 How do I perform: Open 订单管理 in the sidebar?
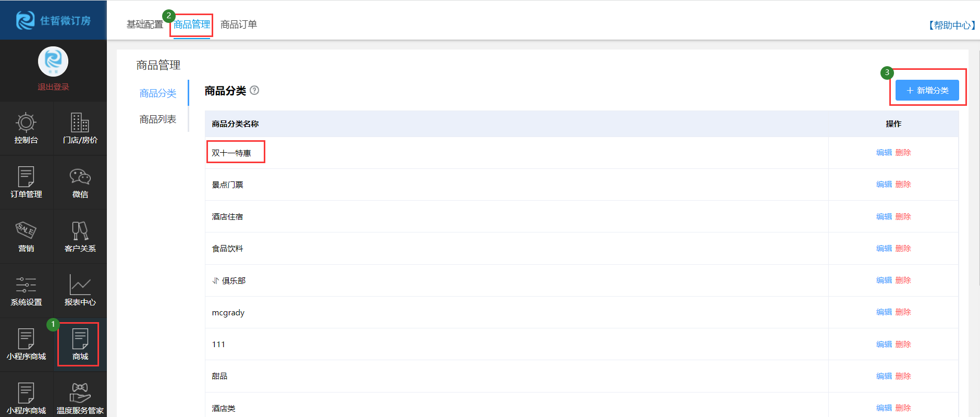click(x=26, y=182)
